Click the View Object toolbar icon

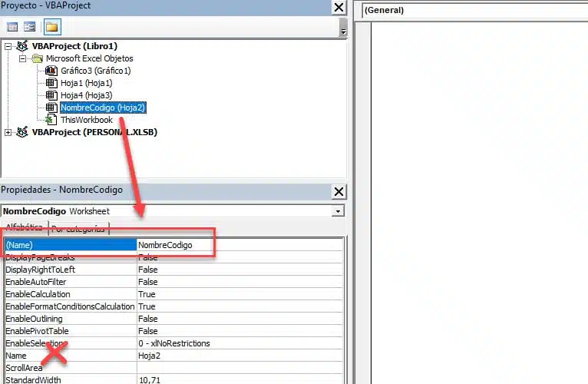click(29, 27)
